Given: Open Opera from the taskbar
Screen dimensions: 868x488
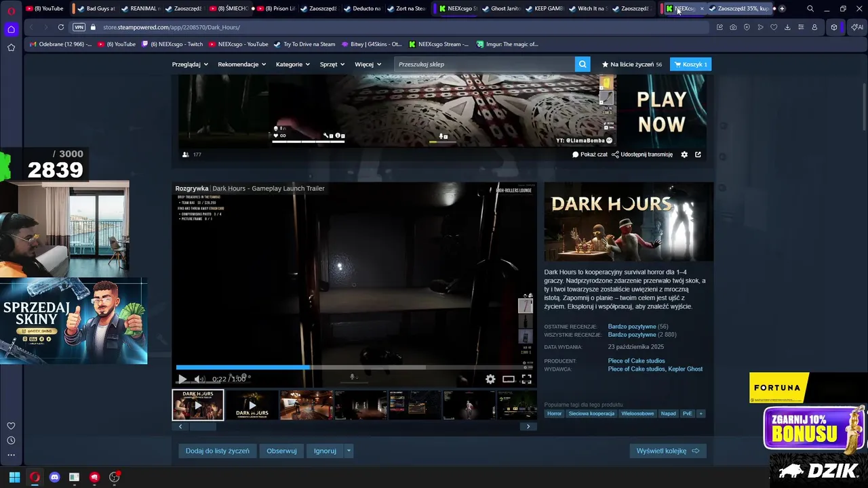Looking at the screenshot, I should coord(35,477).
